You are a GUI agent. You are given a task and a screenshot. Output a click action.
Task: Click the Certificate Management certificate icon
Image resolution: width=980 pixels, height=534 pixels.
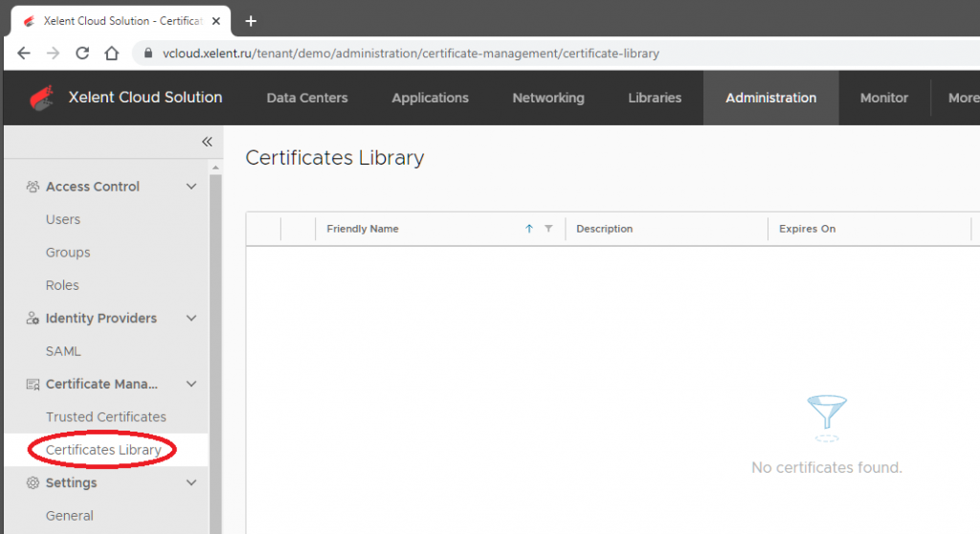33,384
